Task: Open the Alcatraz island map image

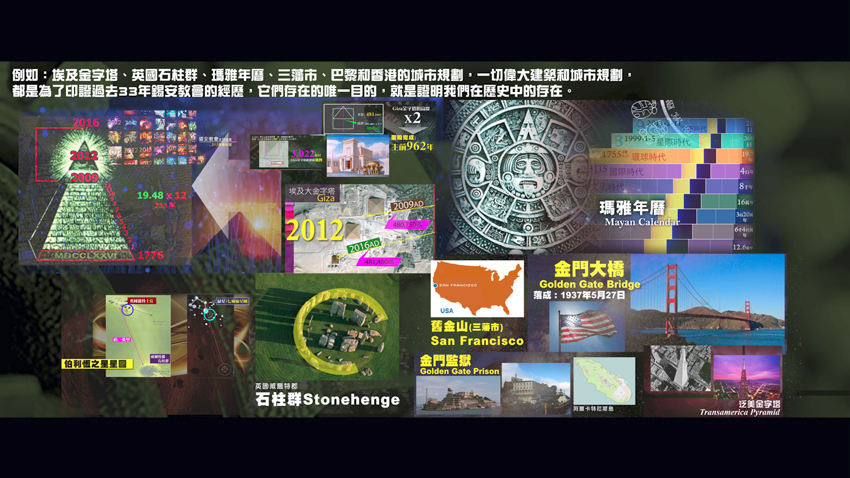Action: click(604, 380)
